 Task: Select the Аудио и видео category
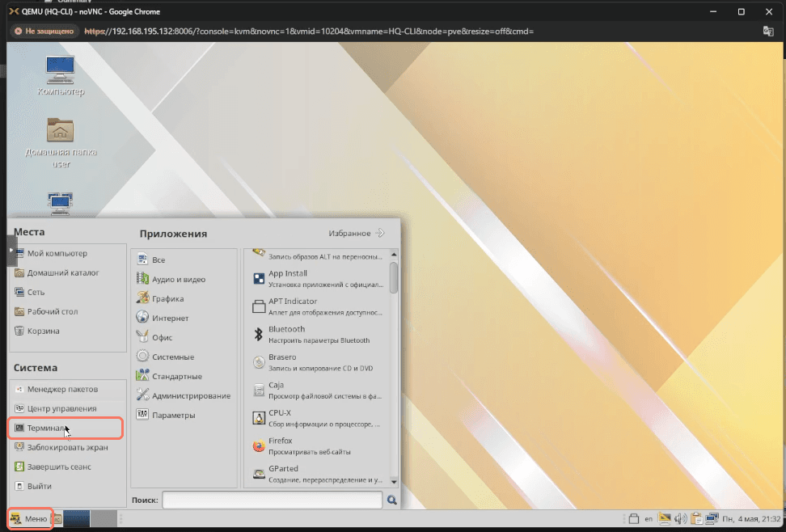tap(184, 279)
